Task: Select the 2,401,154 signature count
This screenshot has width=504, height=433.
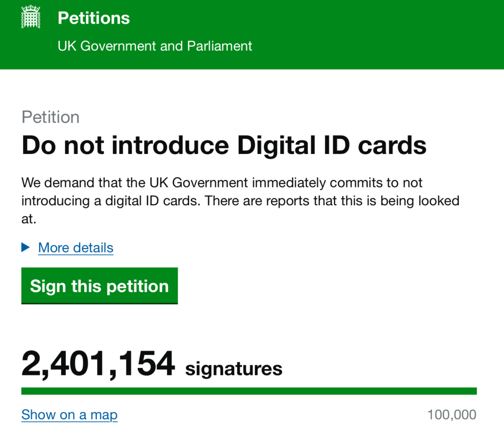Action: 98,364
